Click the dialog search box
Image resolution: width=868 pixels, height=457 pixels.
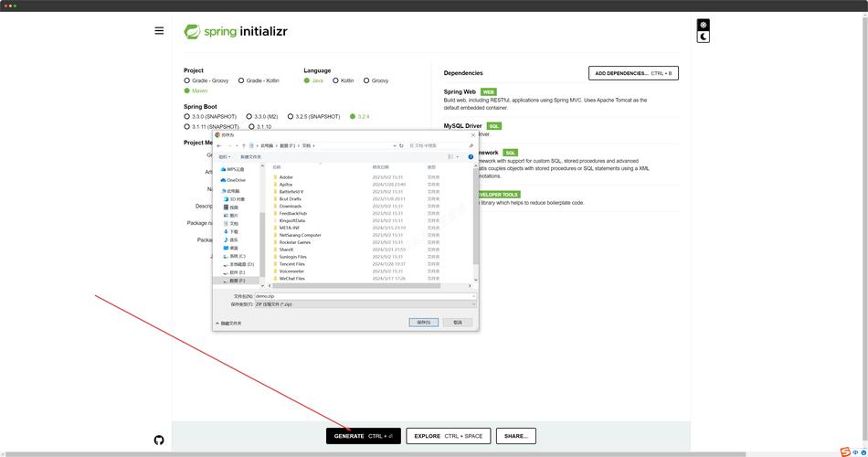click(440, 145)
